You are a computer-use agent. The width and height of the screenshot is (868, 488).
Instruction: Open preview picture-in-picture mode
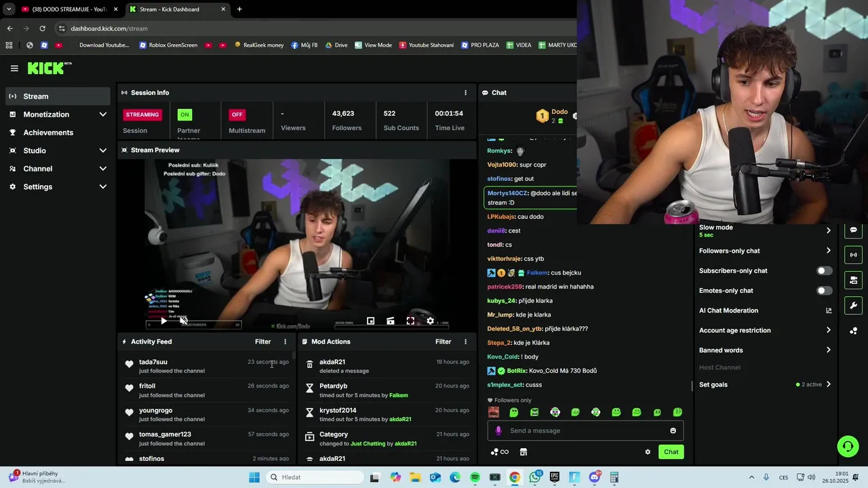tap(370, 321)
